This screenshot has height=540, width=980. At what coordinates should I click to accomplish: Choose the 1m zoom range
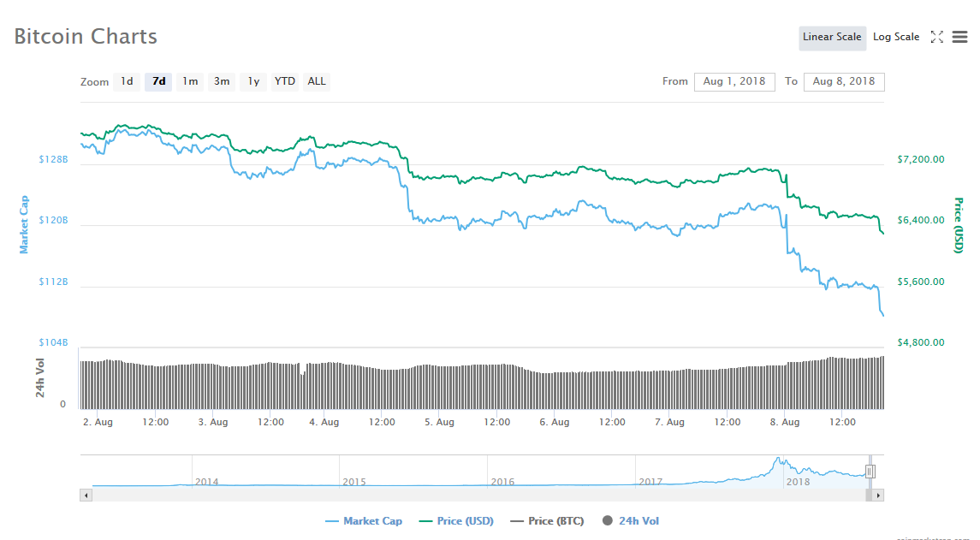pos(190,81)
